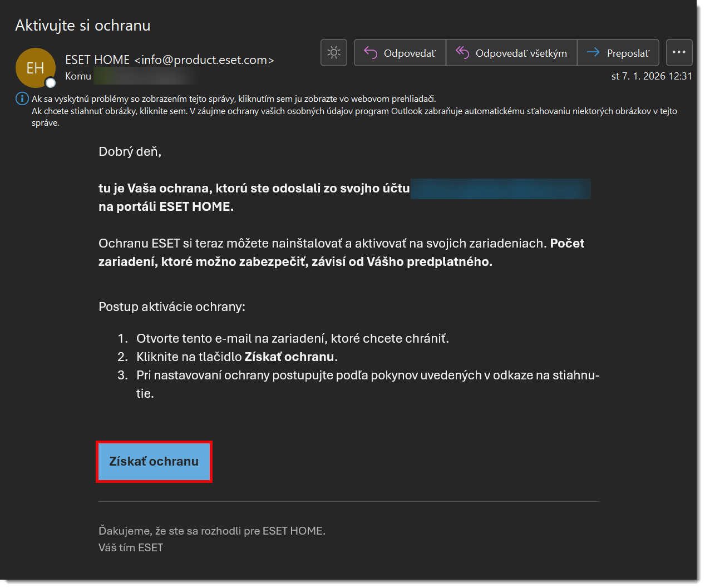Toggle the light/dark sun icon button
The image size is (705, 588).
click(334, 53)
